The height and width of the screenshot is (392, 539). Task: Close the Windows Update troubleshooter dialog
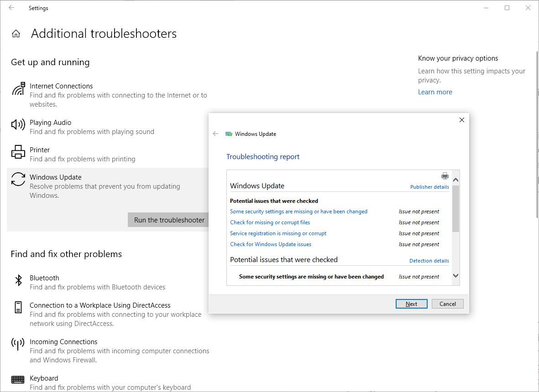[462, 120]
